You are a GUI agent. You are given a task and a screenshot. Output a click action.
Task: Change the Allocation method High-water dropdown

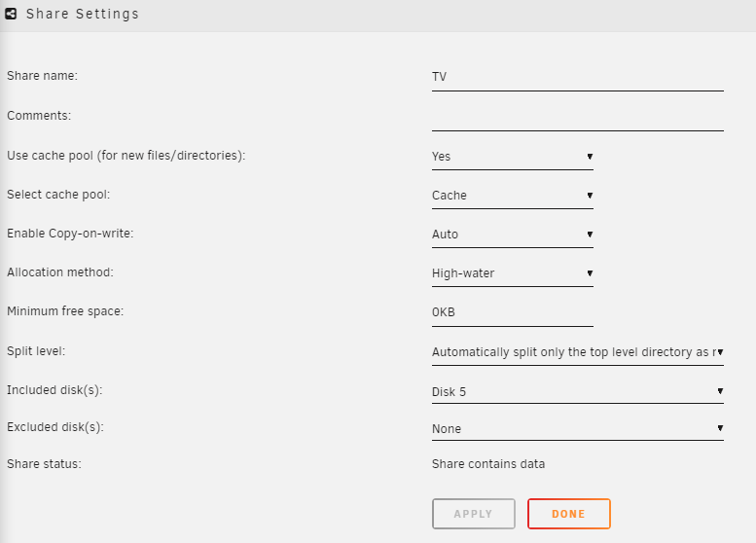coord(513,273)
